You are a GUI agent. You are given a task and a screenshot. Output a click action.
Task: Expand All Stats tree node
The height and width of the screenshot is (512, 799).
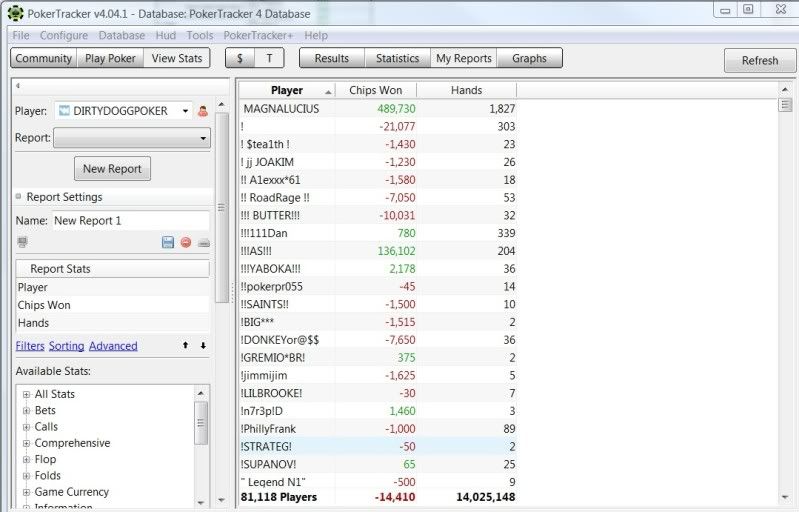26,394
